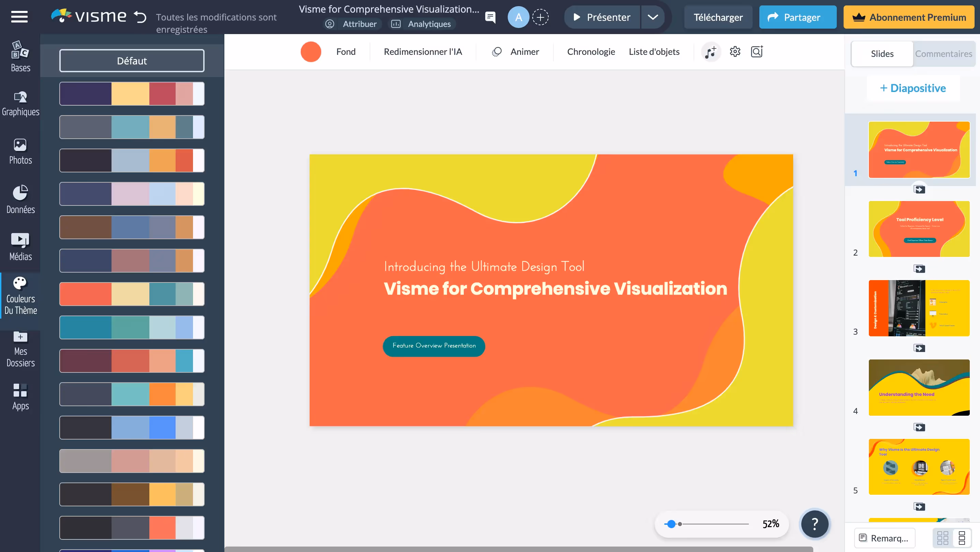Screen dimensions: 980x552
Task: Open the help question mark button
Action: pos(815,524)
